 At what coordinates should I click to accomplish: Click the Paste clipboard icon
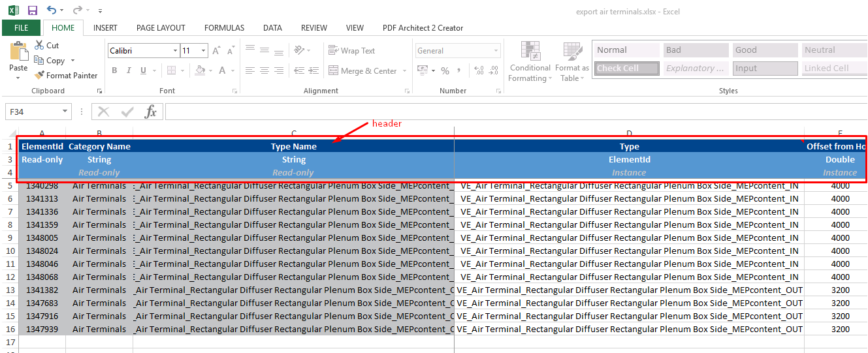tap(19, 52)
